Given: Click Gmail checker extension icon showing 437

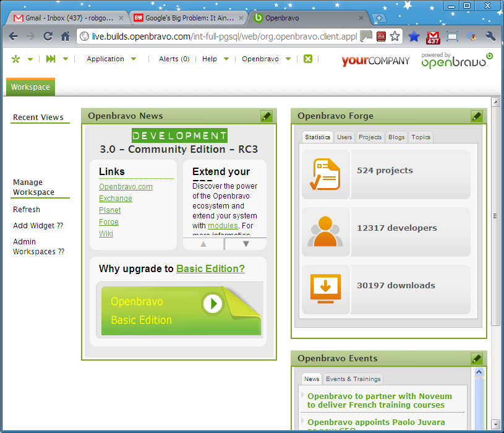Looking at the screenshot, I should 433,38.
